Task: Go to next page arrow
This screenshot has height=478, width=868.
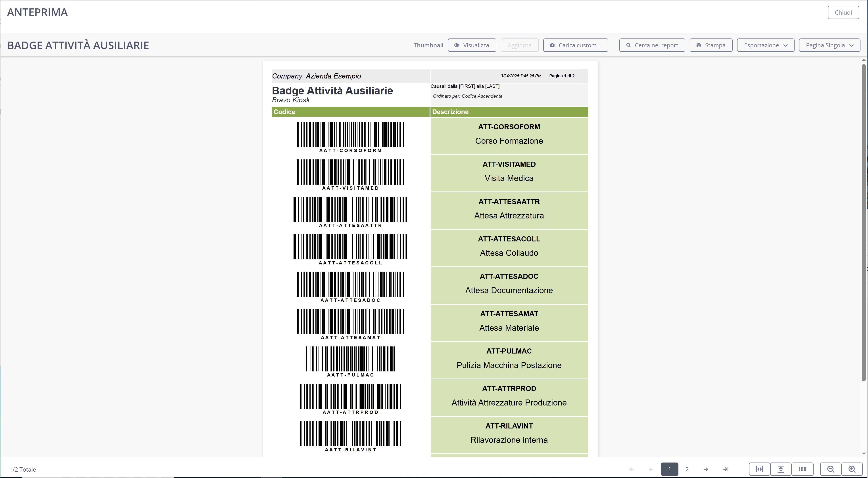Action: click(x=706, y=469)
